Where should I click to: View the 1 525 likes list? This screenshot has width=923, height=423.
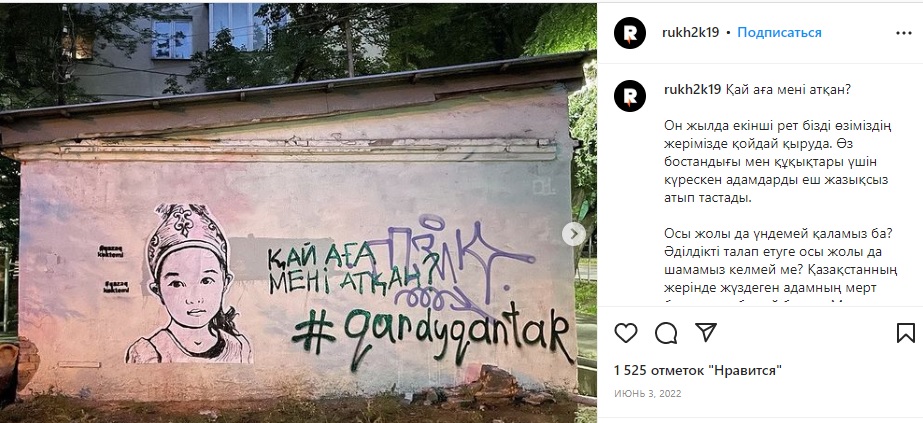[698, 370]
